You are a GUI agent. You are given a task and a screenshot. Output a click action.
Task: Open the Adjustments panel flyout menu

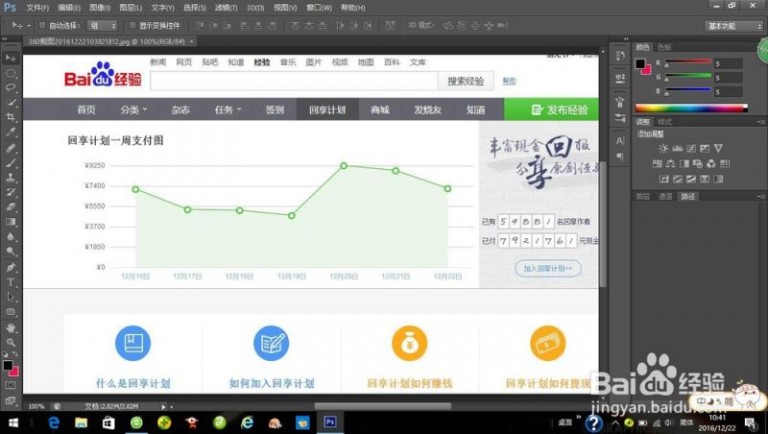coord(760,121)
